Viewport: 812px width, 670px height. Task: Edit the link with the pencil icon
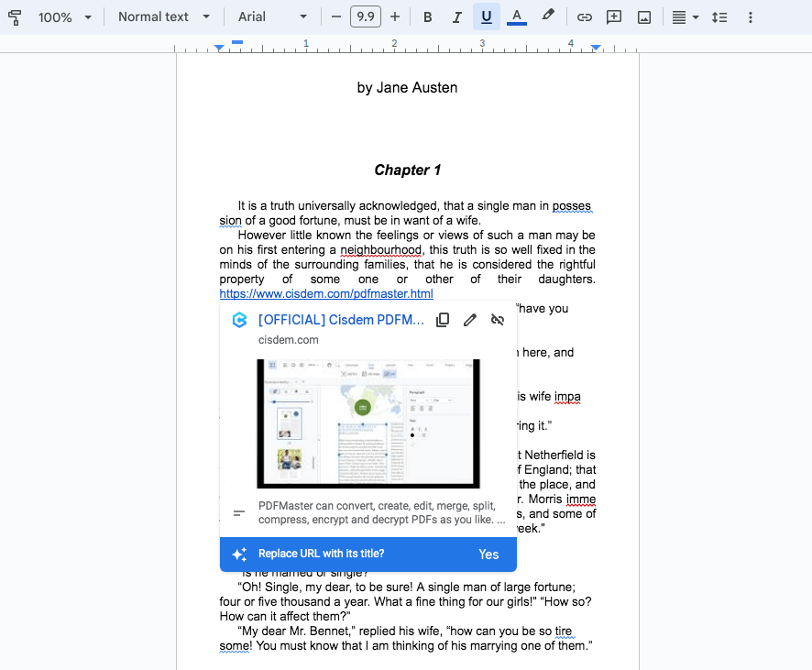(x=470, y=320)
